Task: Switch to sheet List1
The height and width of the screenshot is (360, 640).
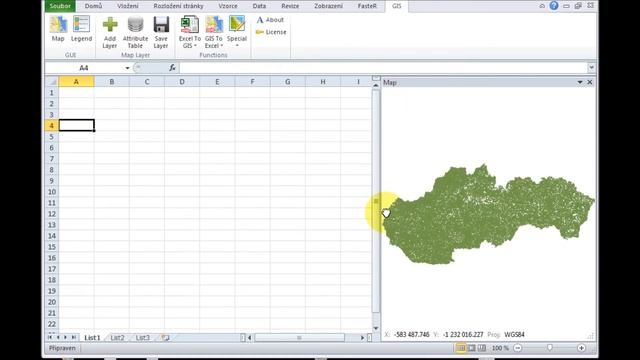Action: [92, 338]
